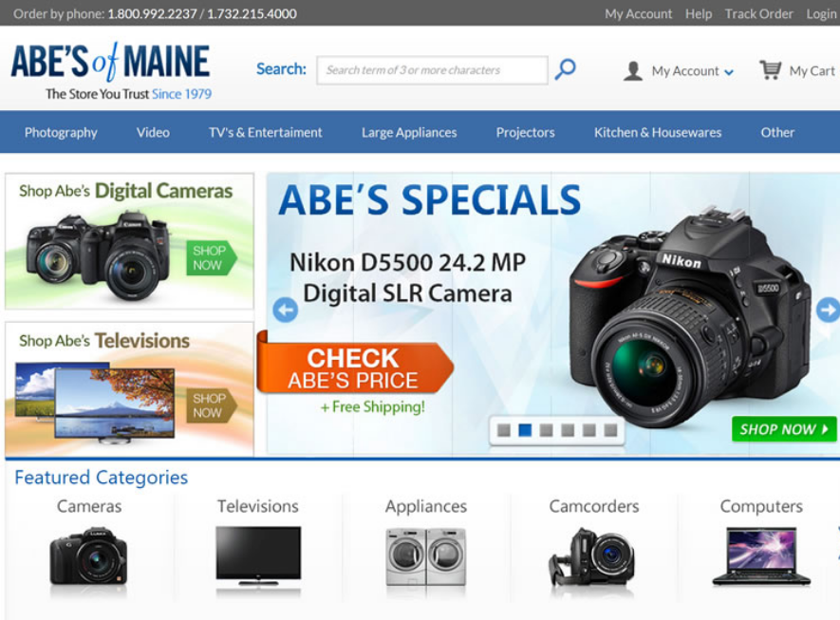Screen dimensions: 840x620
Task: Click the shopping cart icon
Action: point(771,69)
